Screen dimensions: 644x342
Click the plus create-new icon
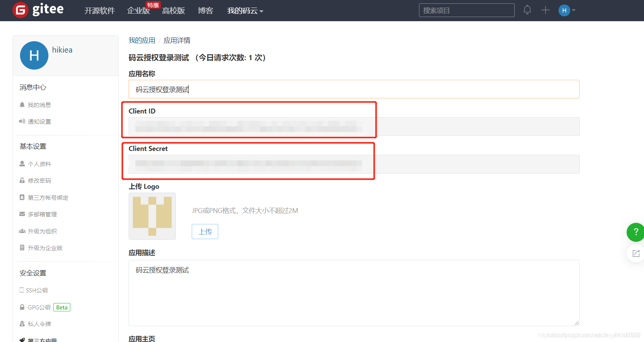point(545,10)
